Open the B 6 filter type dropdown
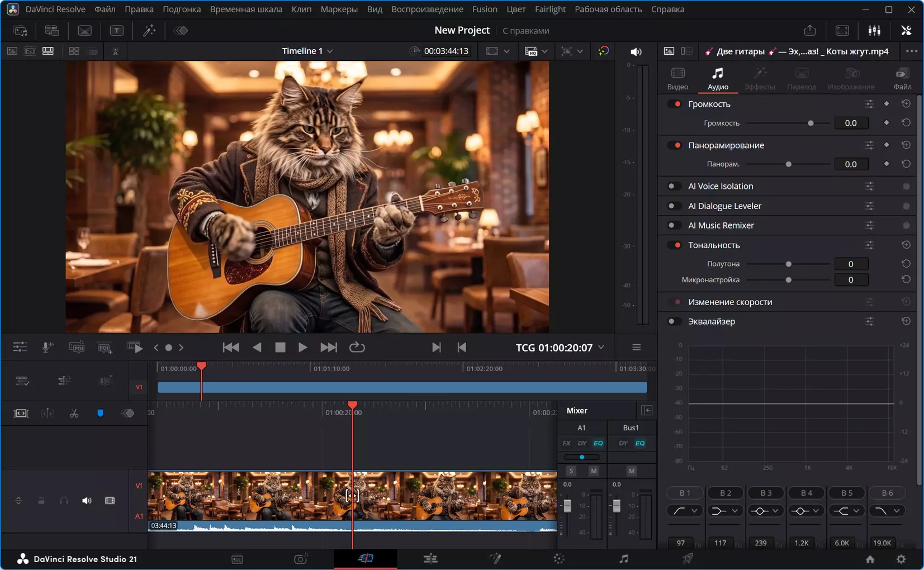924x570 pixels. tap(897, 511)
